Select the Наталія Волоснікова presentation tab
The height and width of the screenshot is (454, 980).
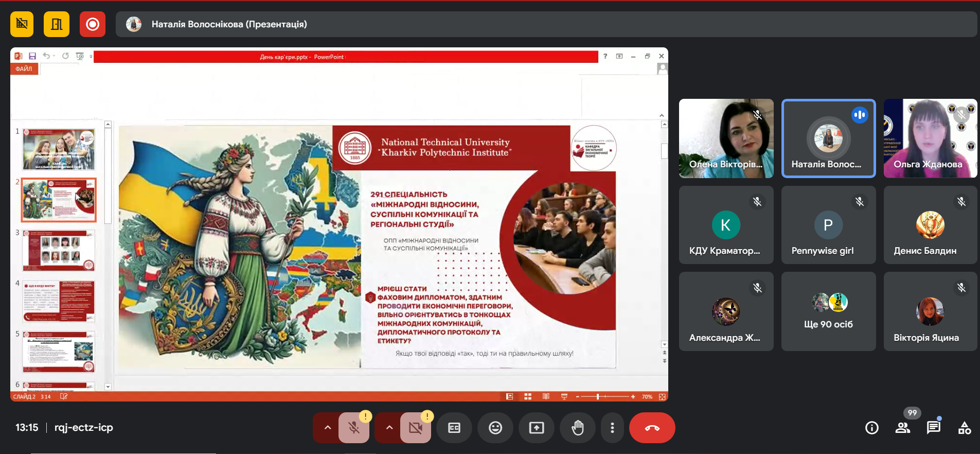(x=229, y=24)
